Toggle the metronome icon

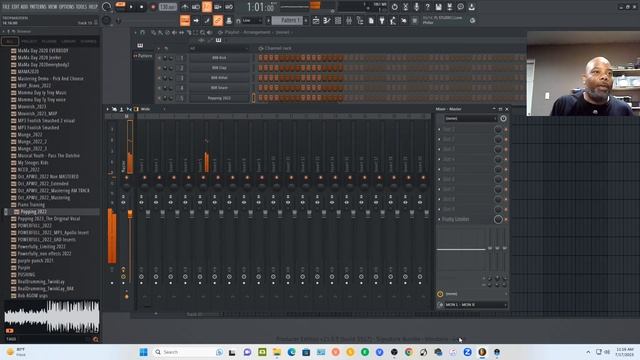(x=185, y=7)
